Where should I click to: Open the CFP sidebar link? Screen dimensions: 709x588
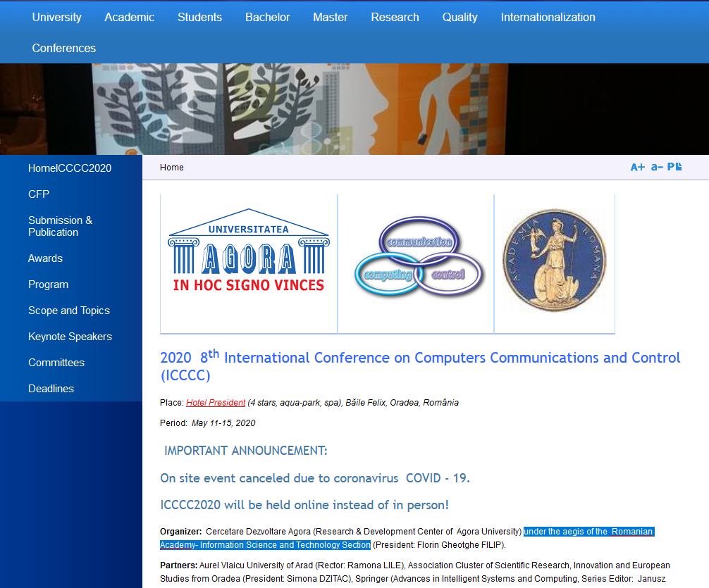(39, 194)
